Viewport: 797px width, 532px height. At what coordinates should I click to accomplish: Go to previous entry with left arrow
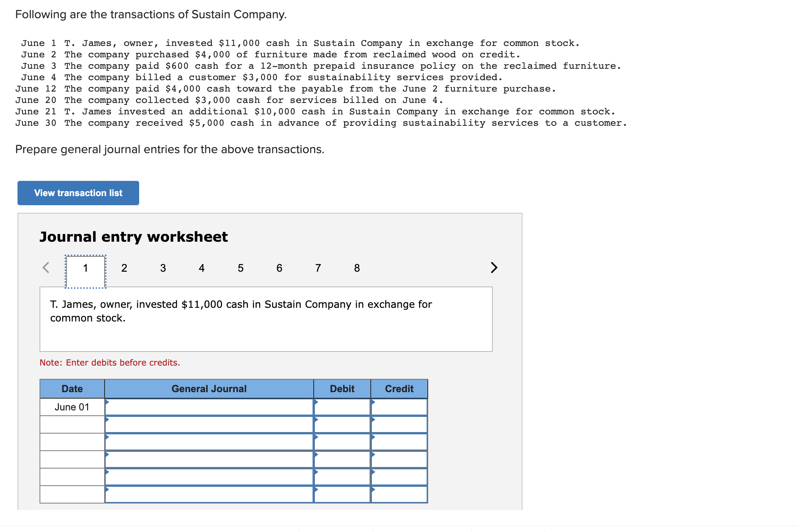coord(46,268)
